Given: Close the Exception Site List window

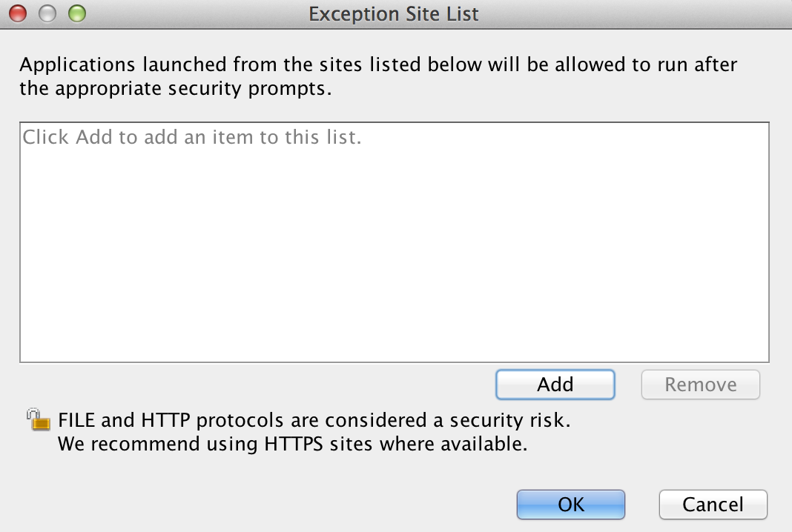Looking at the screenshot, I should [x=19, y=13].
